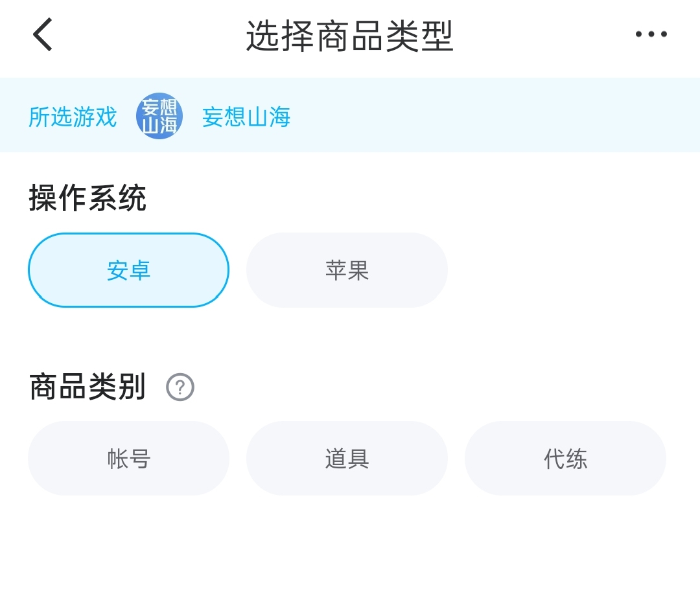Screen dimensions: 700x594
Task: Open the 商品类别 help question mark
Action: coord(180,387)
